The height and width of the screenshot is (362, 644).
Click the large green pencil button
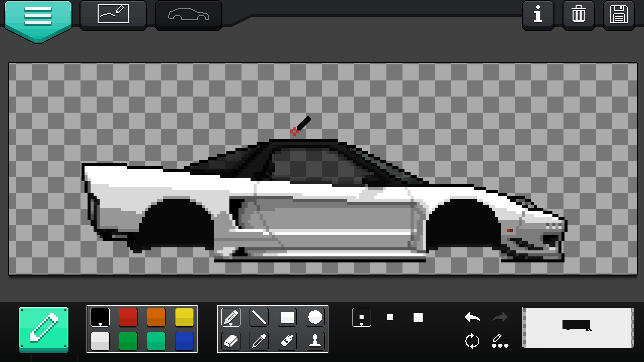(x=44, y=329)
